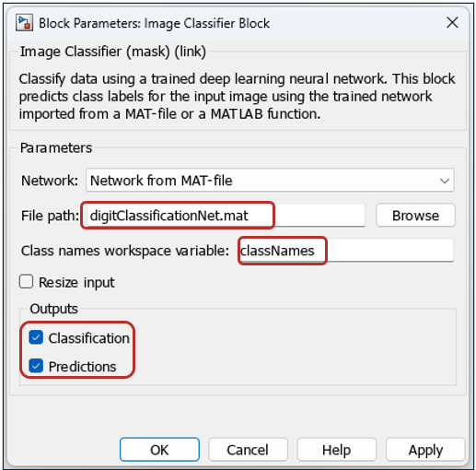Click the Simulink block icon in the title bar

point(24,23)
